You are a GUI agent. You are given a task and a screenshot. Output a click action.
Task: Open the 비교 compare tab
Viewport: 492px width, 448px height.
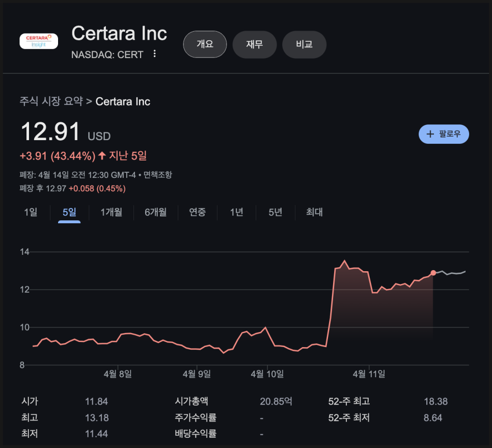point(305,44)
